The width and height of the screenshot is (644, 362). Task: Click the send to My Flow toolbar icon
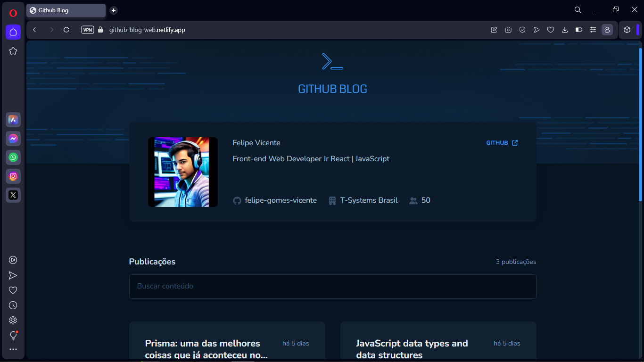tap(537, 30)
